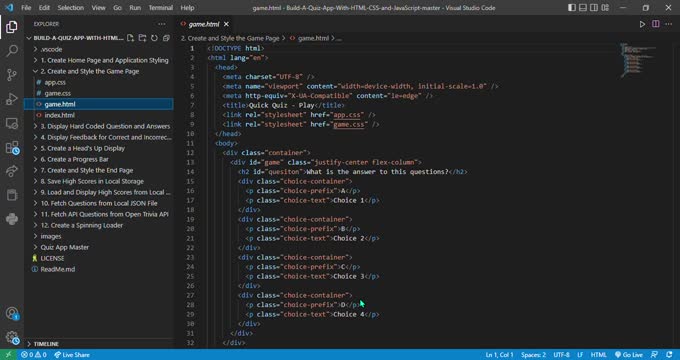The width and height of the screenshot is (680, 360).
Task: Expand folder 6. Create a Progress Bar
Action: pyautogui.click(x=99, y=159)
